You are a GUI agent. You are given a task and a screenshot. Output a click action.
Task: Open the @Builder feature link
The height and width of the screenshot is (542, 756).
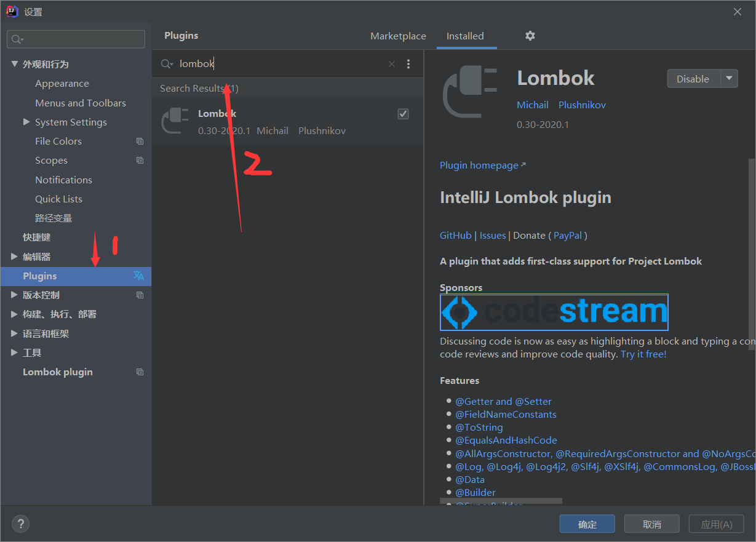coord(475,492)
